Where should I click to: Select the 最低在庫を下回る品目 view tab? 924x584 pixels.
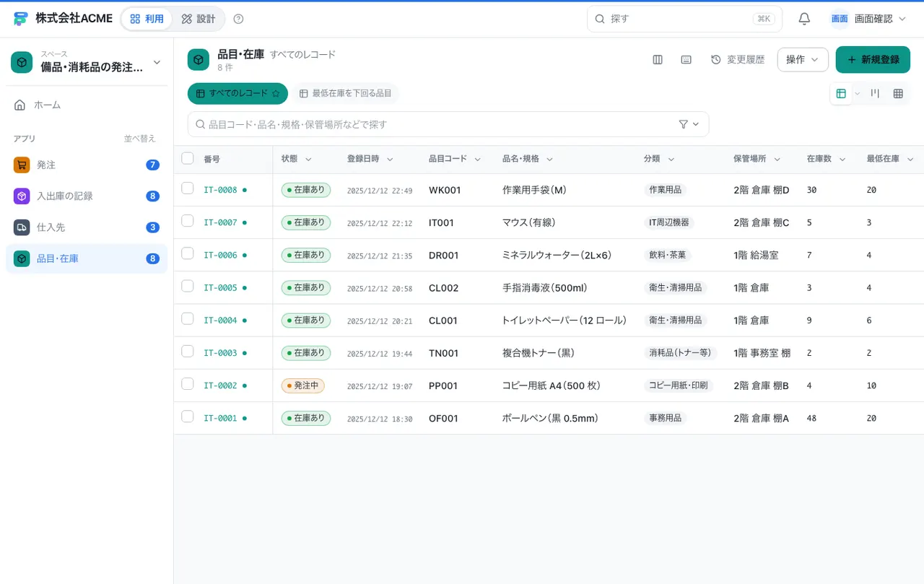point(345,93)
